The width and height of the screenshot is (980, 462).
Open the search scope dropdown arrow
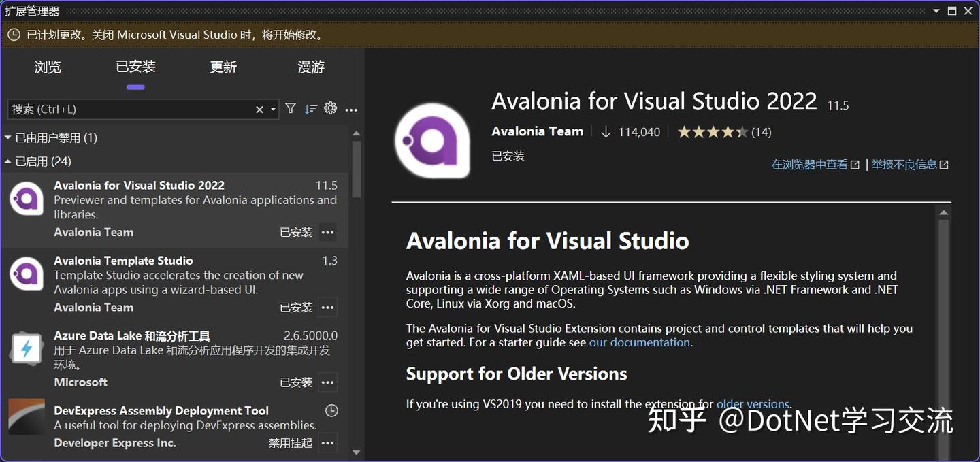point(273,108)
